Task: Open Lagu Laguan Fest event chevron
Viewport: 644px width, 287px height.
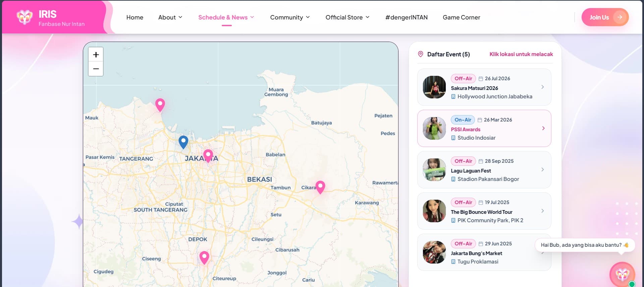Action: click(542, 170)
